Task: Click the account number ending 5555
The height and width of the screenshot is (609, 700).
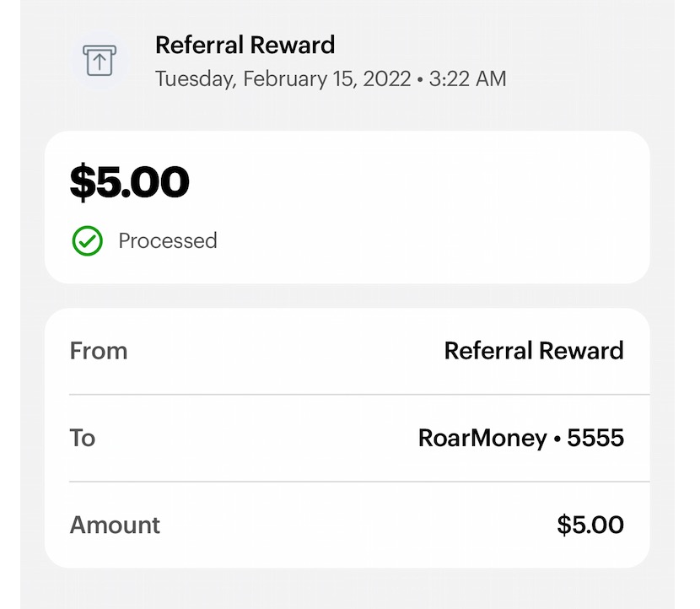Action: pos(595,439)
